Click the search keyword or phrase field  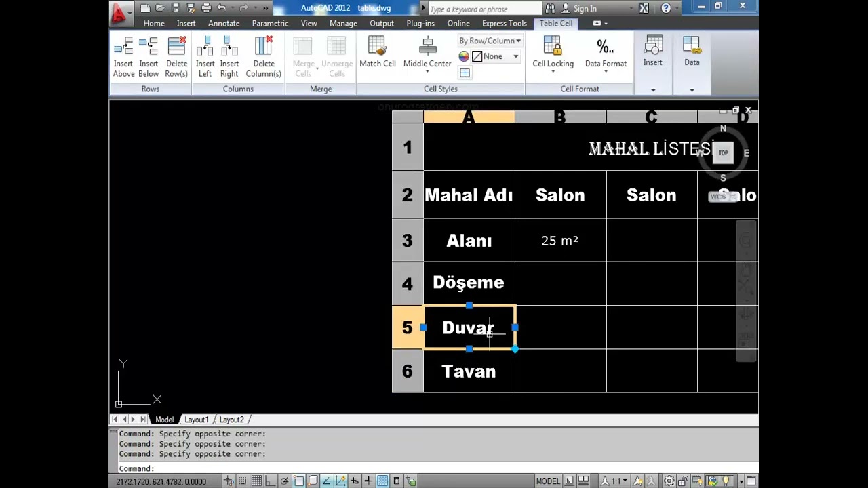pyautogui.click(x=485, y=9)
